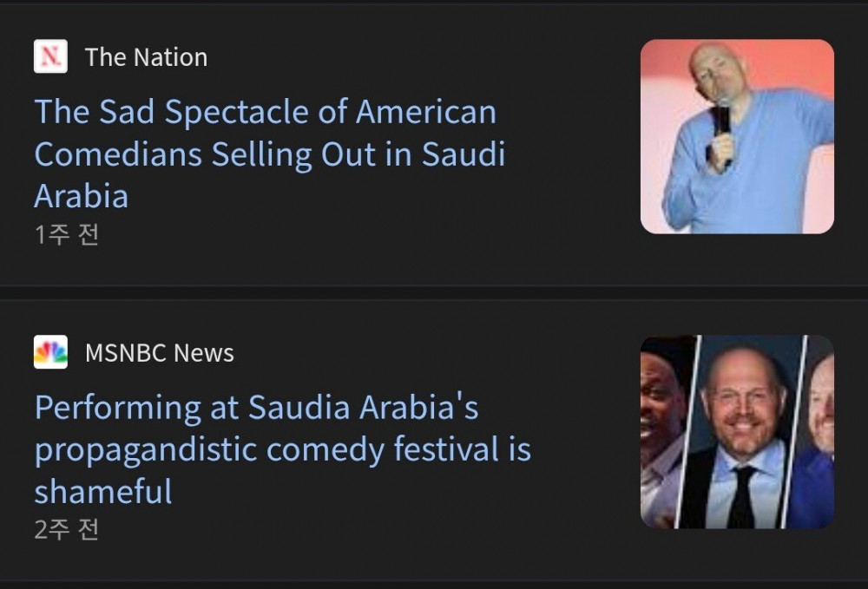Click the microphone in the top thumbnail
The height and width of the screenshot is (589, 868).
point(722,121)
